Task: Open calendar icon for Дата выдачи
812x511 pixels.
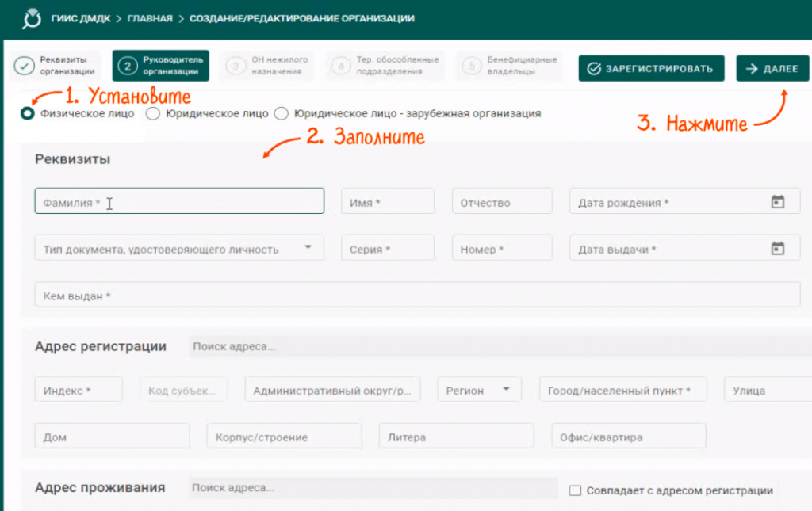Action: coord(777,249)
